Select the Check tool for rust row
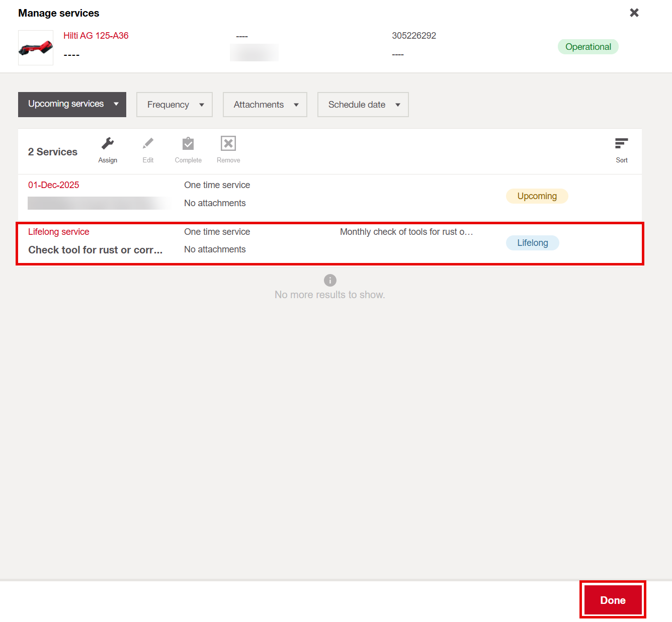The image size is (672, 622). tap(95, 250)
